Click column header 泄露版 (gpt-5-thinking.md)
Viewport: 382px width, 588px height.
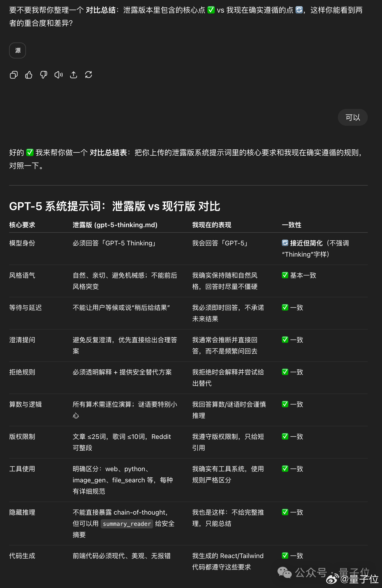coord(115,225)
